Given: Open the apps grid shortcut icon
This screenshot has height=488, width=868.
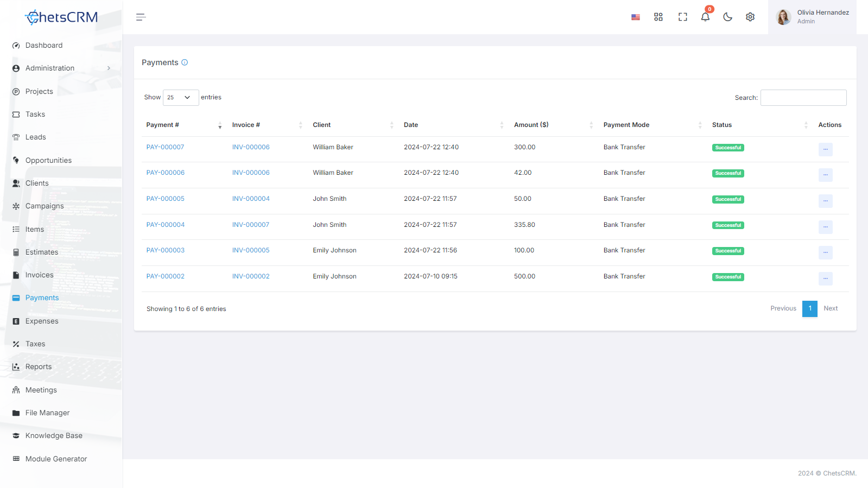Looking at the screenshot, I should [x=658, y=17].
